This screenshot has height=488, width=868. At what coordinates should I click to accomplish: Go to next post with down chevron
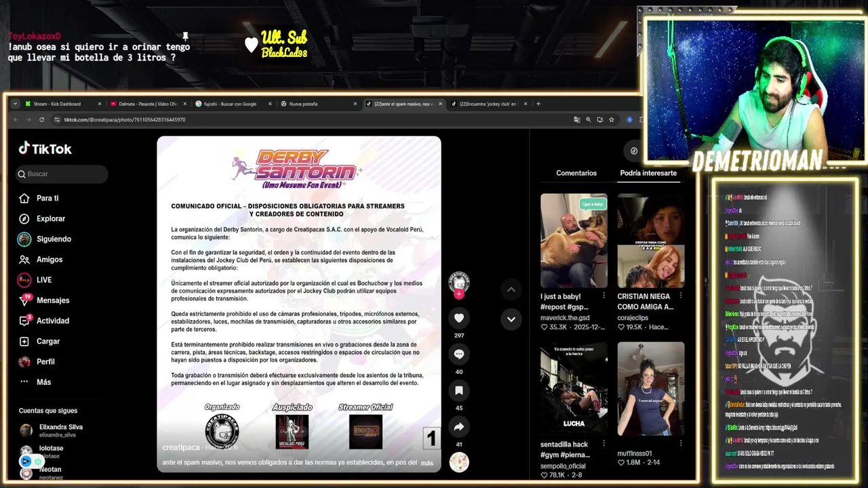tap(511, 319)
